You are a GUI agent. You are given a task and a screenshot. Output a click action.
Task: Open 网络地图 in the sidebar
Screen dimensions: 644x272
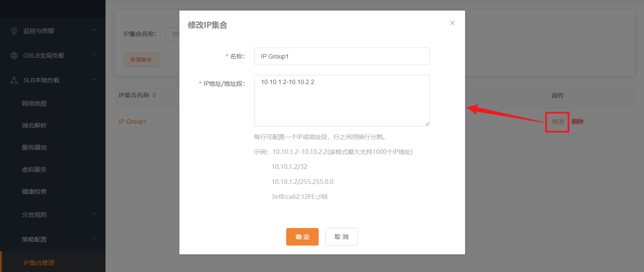click(34, 103)
